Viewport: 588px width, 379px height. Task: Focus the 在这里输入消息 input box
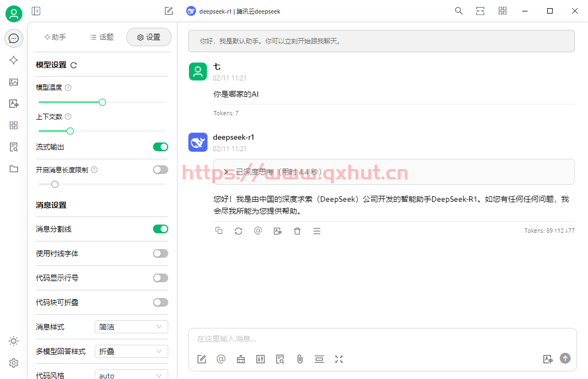[x=383, y=339]
